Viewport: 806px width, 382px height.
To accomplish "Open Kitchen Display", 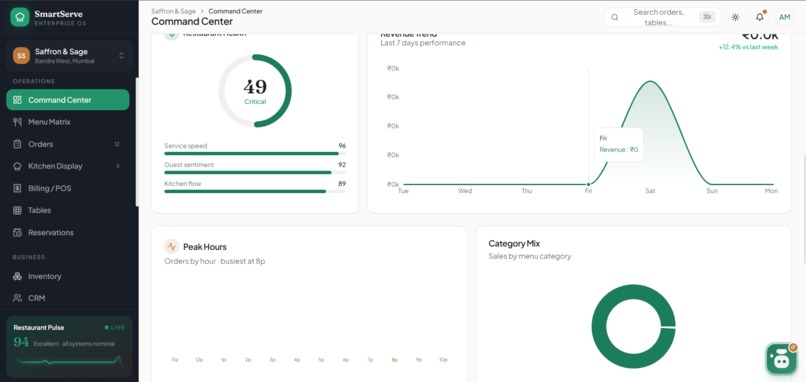I will pos(68,166).
